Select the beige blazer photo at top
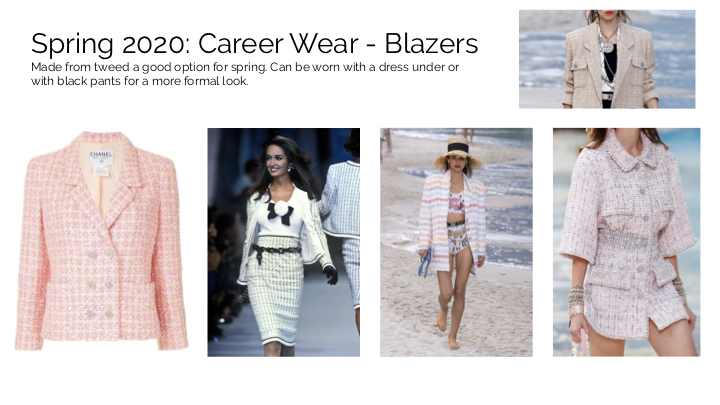 coord(607,59)
